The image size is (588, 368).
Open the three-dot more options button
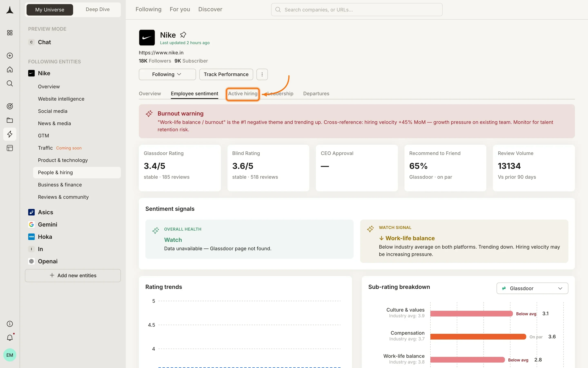click(262, 74)
